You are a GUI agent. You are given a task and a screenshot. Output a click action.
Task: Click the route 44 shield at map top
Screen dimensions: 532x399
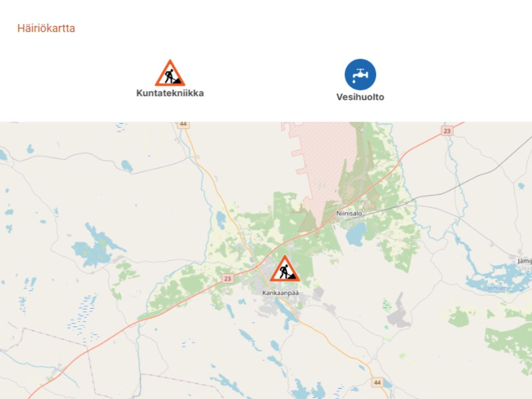pos(183,125)
